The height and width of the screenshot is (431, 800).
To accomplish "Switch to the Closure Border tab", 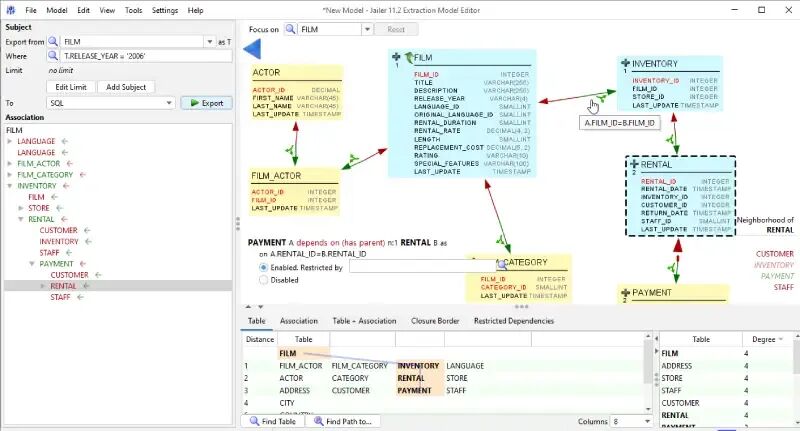I will [x=435, y=321].
